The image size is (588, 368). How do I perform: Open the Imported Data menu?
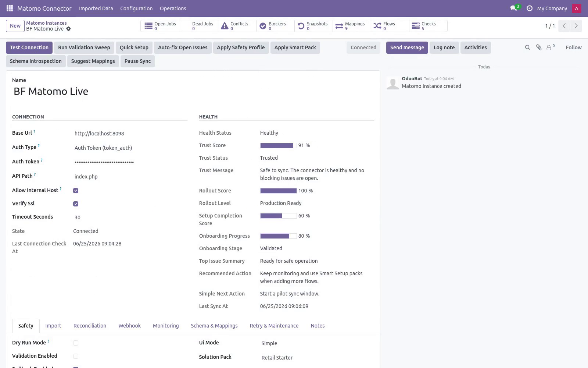96,8
